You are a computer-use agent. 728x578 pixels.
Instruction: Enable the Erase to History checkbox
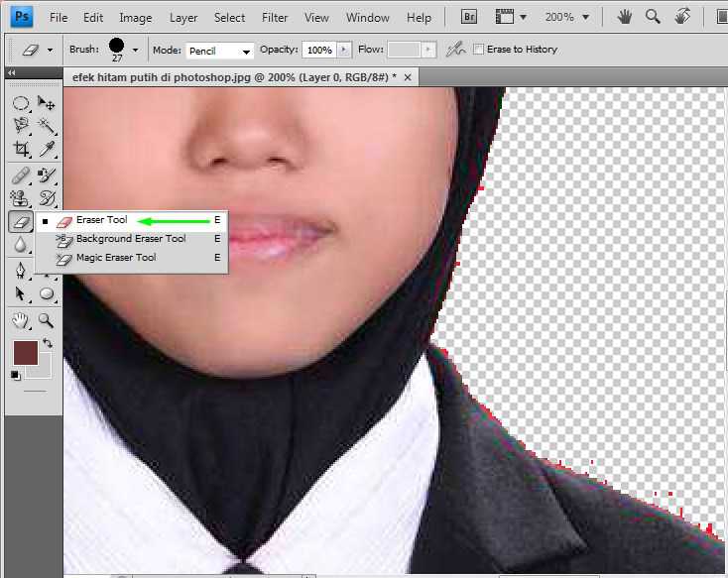pyautogui.click(x=478, y=50)
